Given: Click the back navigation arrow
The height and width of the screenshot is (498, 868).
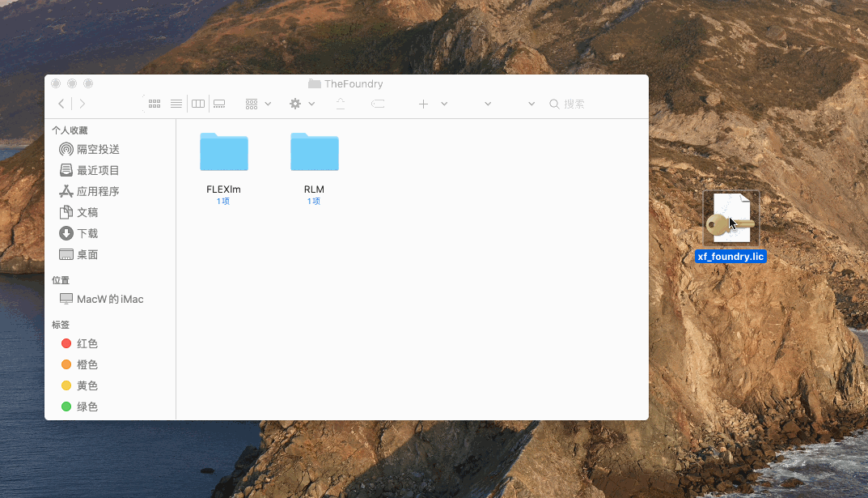Looking at the screenshot, I should click(x=61, y=104).
